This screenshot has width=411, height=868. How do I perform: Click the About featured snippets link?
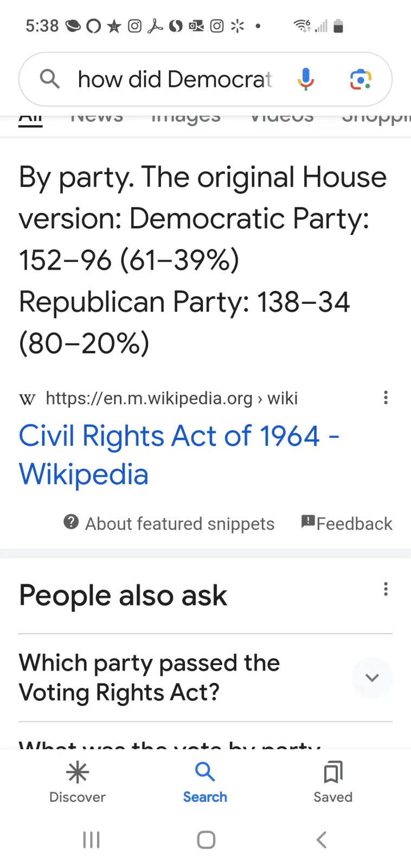pos(179,524)
